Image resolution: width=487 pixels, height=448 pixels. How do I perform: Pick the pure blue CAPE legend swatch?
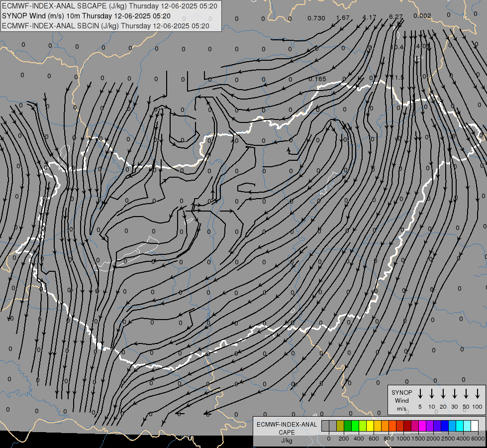coord(445,426)
